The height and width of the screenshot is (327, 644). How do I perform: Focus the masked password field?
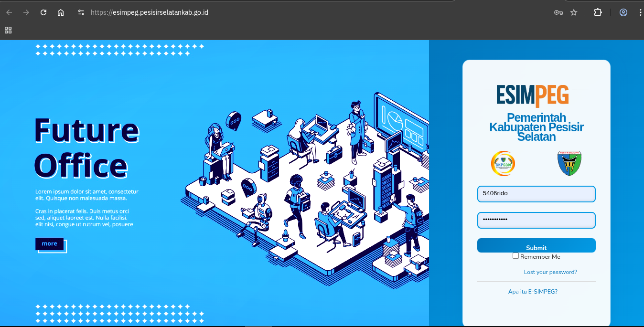(536, 220)
